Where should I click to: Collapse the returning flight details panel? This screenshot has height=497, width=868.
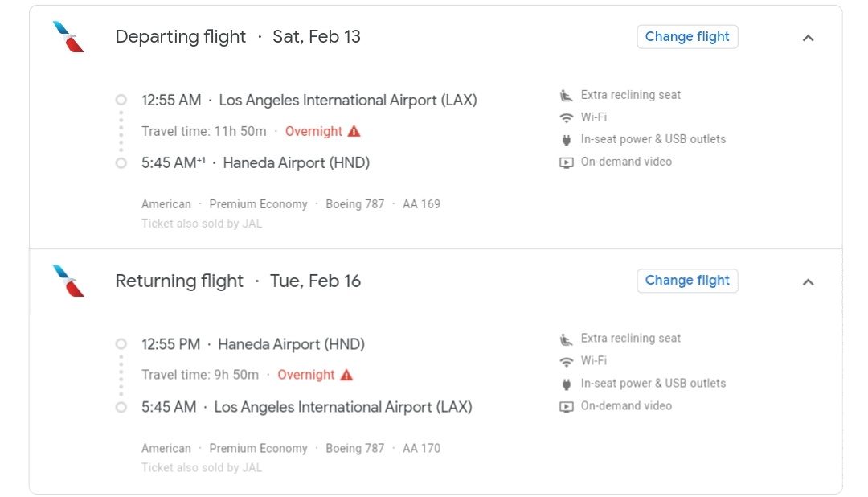(809, 281)
